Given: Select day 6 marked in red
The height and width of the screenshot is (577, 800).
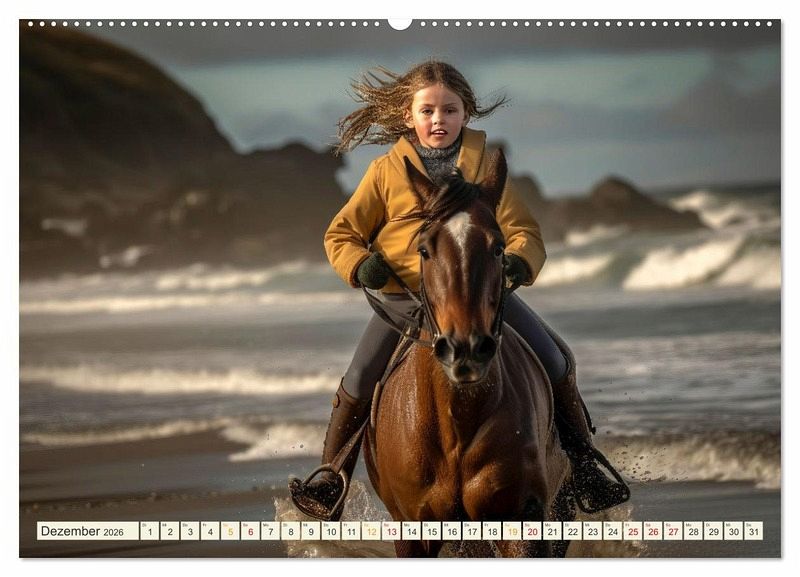Looking at the screenshot, I should (250, 531).
